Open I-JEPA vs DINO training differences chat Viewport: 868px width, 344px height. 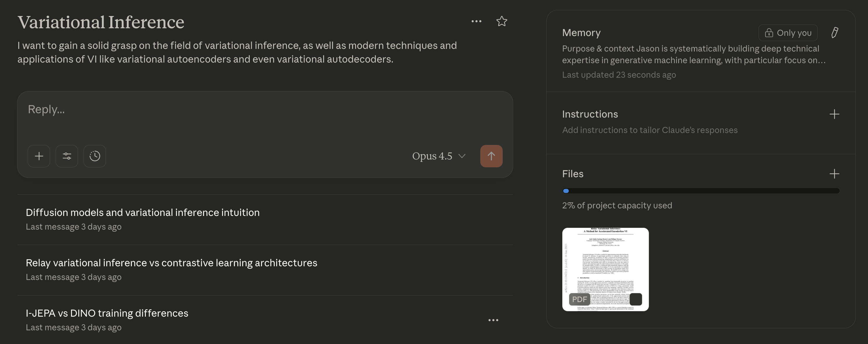(107, 313)
